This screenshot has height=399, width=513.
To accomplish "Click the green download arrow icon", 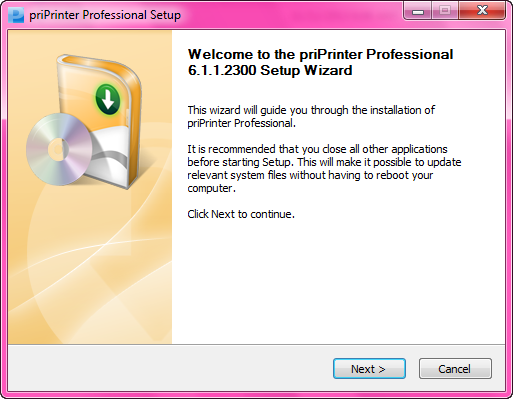I will 108,99.
